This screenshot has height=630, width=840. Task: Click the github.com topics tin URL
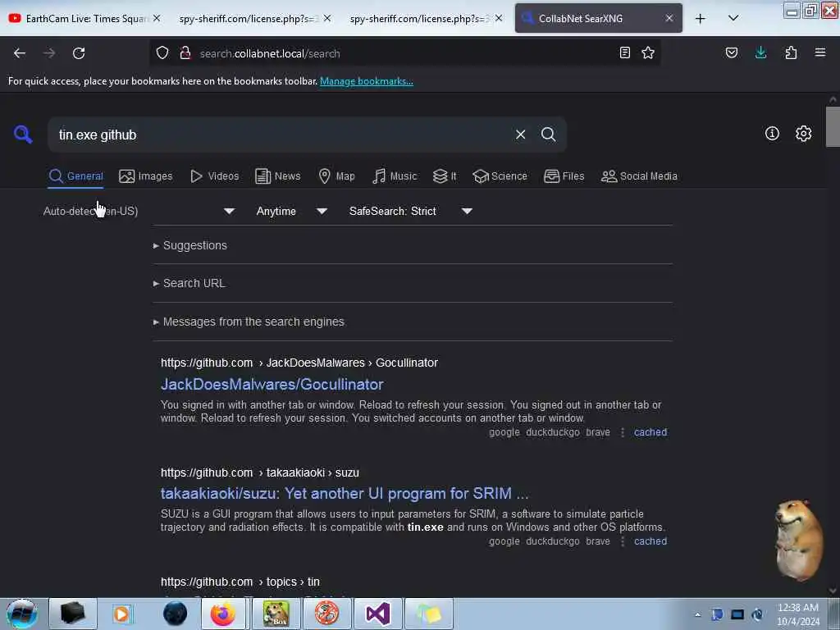(x=240, y=582)
